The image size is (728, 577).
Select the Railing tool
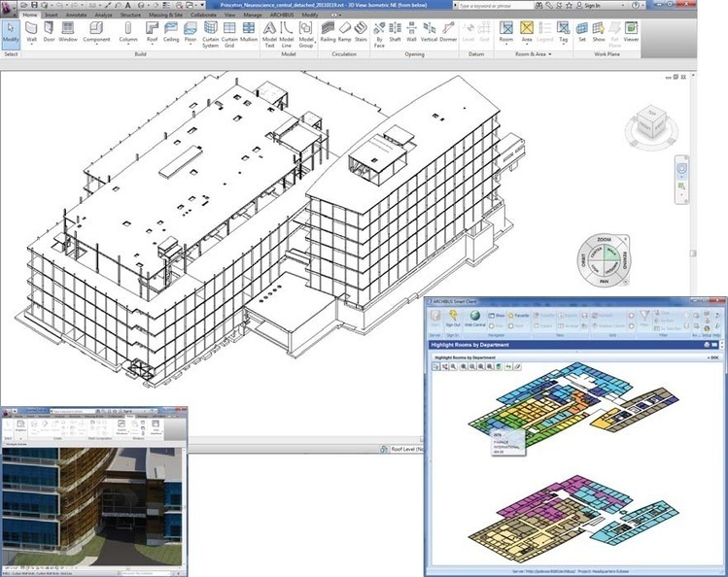click(328, 32)
